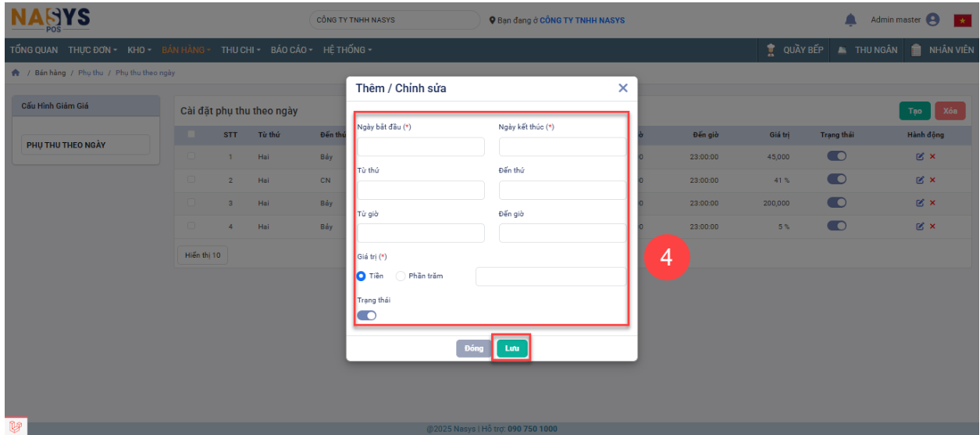This screenshot has width=980, height=435.
Task: Close the Thêm / Chỉnh sửa dialog
Action: (622, 88)
